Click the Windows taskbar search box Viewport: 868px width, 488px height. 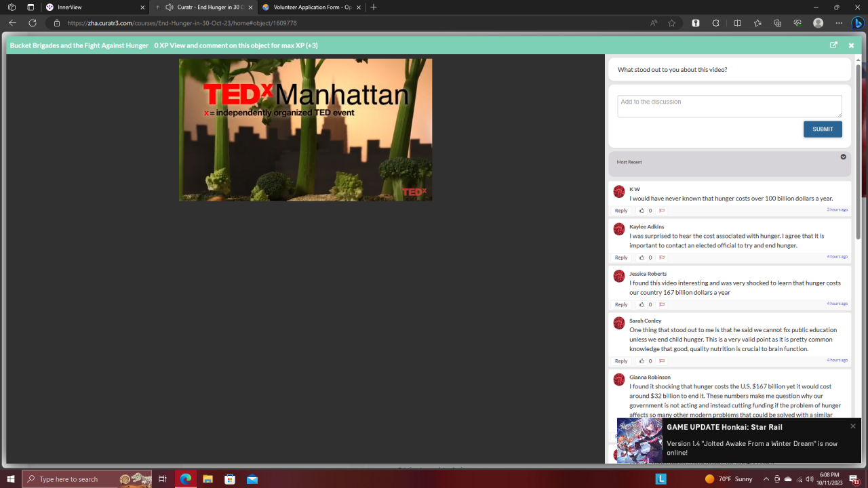click(87, 479)
